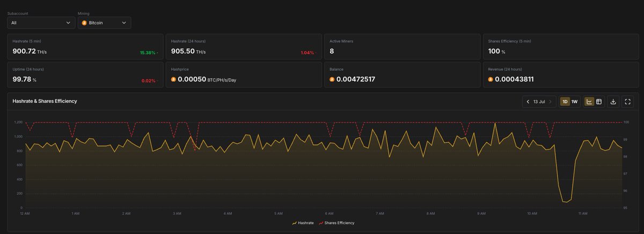Click the Hashprice value 0.00050
The width and height of the screenshot is (644, 234).
point(192,79)
